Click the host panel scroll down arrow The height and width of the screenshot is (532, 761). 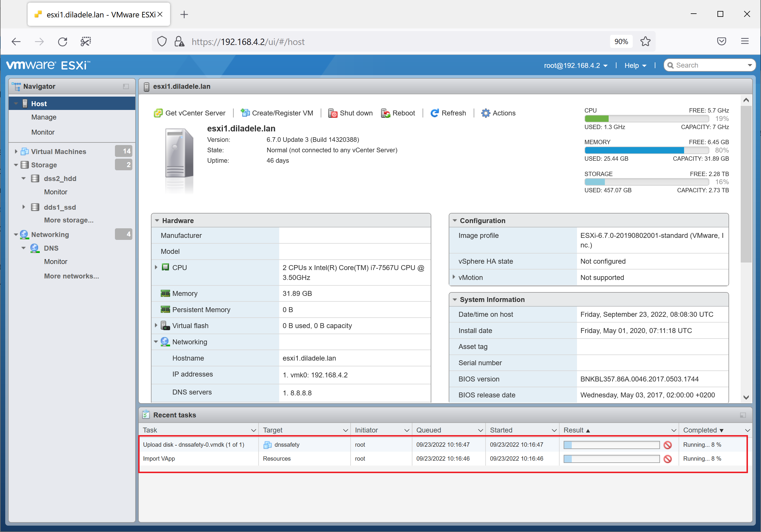746,397
